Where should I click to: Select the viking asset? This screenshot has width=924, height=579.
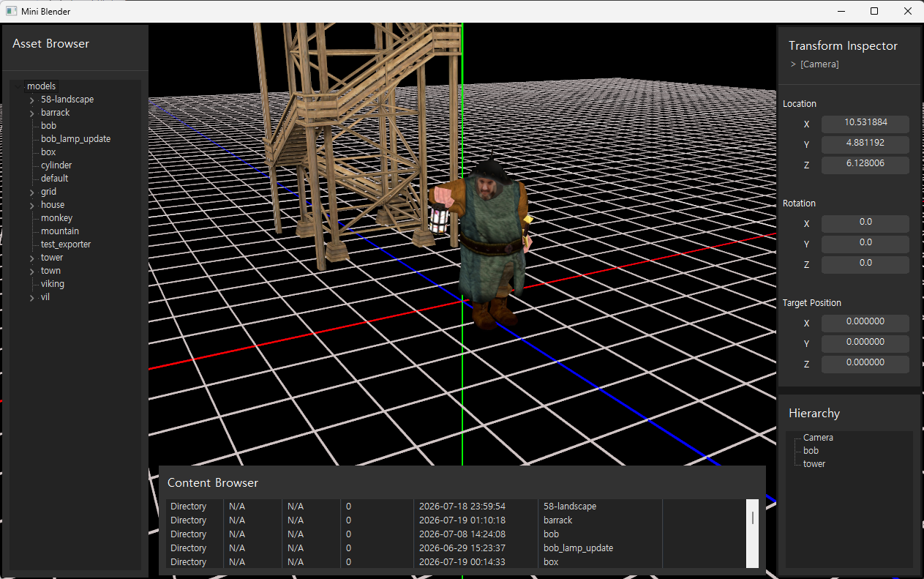pyautogui.click(x=53, y=284)
